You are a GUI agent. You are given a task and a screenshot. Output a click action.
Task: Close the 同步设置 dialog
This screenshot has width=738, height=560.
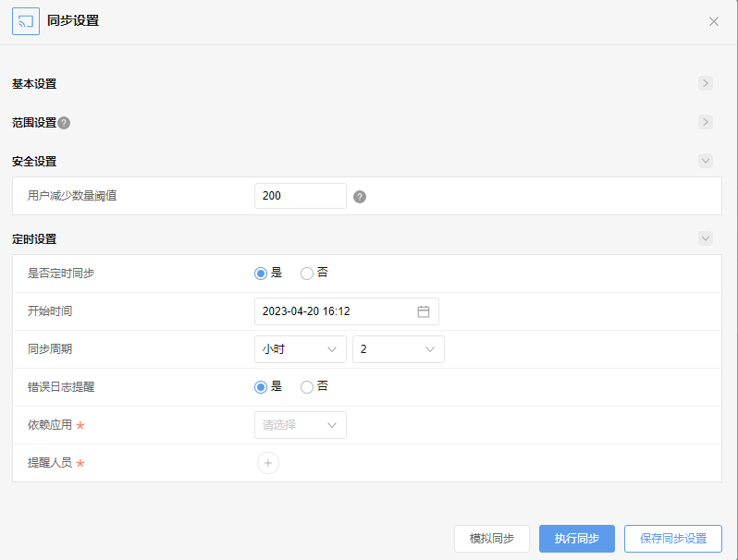tap(714, 21)
